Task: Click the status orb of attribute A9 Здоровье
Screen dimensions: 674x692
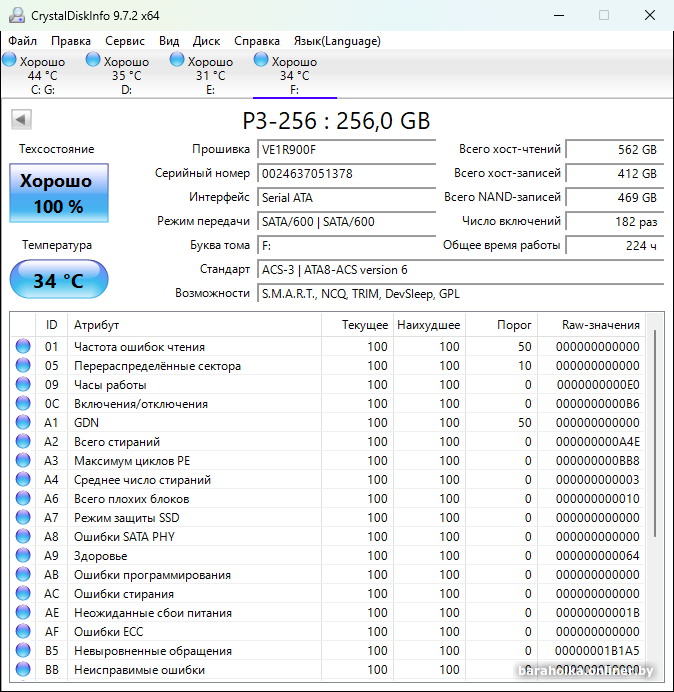Action: coord(23,556)
